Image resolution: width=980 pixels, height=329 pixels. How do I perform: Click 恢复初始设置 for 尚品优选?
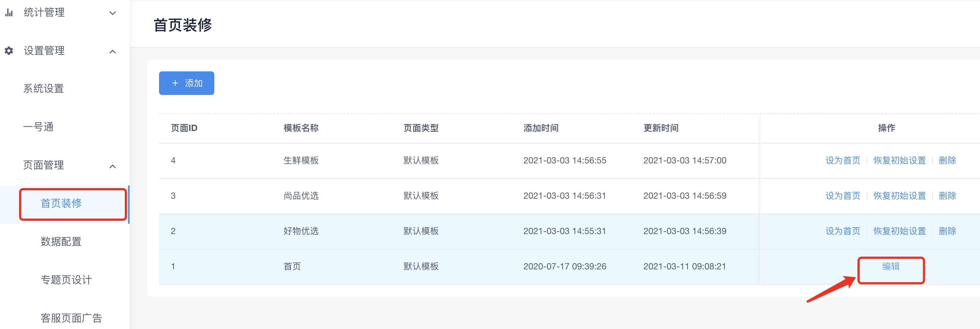[x=899, y=196]
